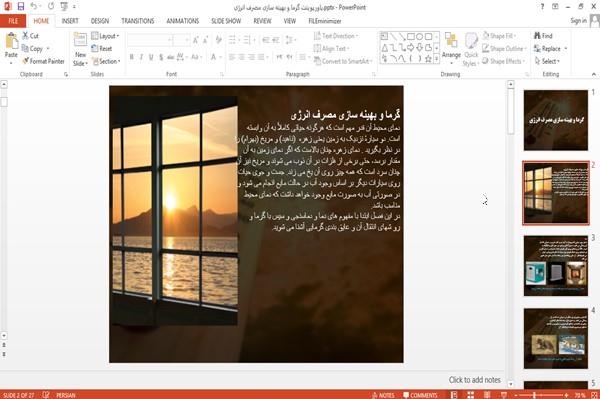Open the font size combo box
This screenshot has height=399, width=600.
[181, 40]
